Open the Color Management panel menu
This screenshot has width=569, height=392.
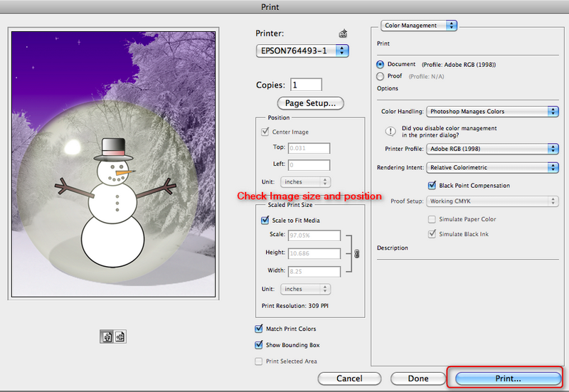click(x=419, y=26)
